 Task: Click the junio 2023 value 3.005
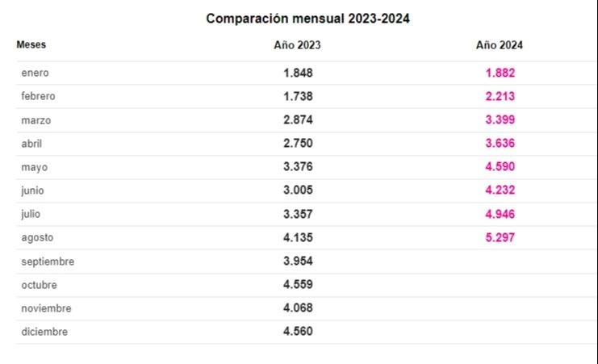pyautogui.click(x=298, y=190)
